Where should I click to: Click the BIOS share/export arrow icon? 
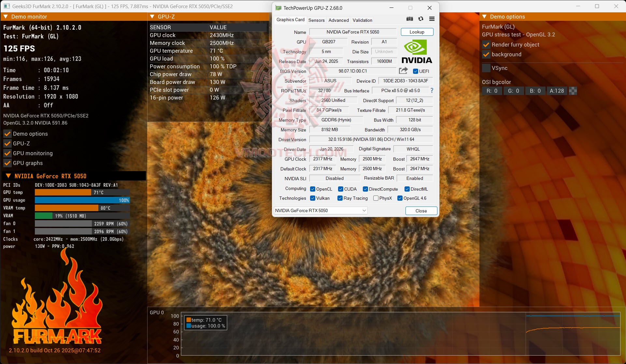[x=403, y=71]
